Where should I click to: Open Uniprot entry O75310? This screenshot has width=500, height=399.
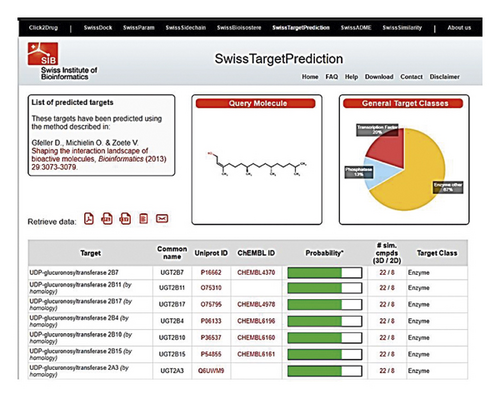pos(211,287)
